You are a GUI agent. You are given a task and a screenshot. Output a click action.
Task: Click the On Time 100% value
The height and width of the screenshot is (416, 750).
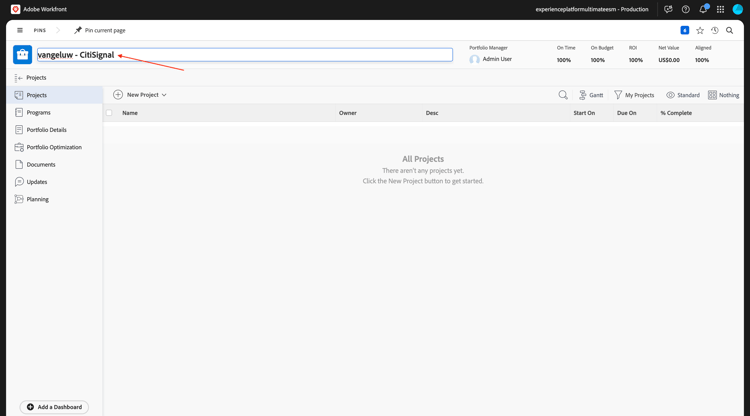pyautogui.click(x=563, y=60)
